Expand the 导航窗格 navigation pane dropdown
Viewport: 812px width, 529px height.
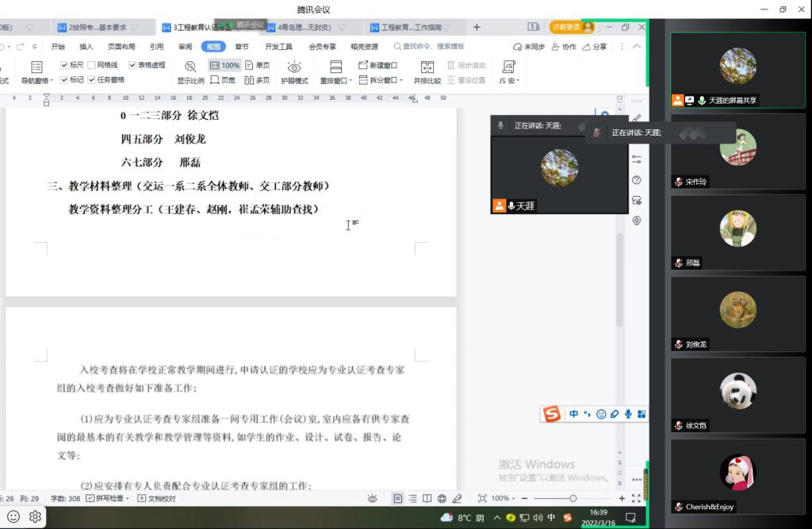pos(52,81)
